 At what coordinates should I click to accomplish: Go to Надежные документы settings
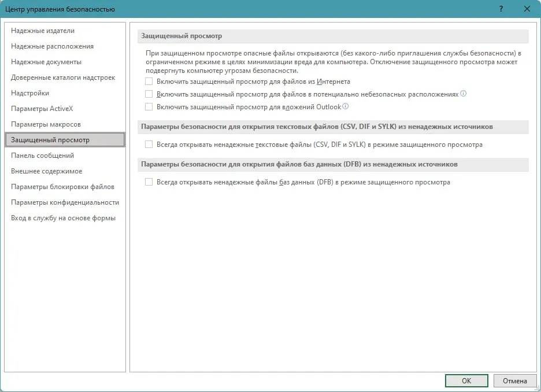tap(46, 62)
